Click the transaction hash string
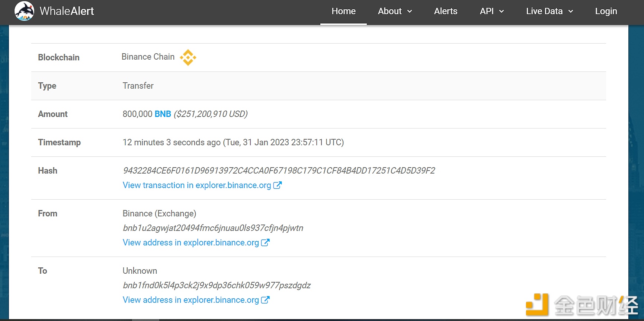The height and width of the screenshot is (321, 644). [279, 171]
